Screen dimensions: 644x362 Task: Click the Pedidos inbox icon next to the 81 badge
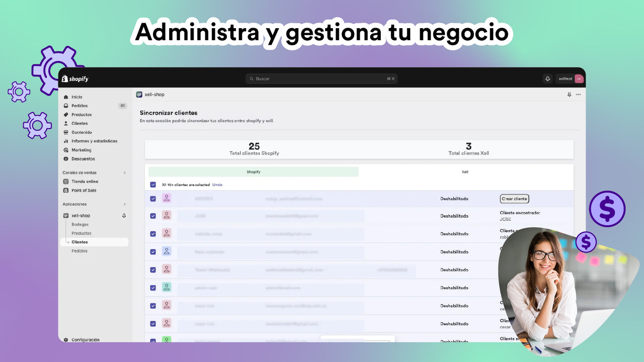pyautogui.click(x=66, y=106)
